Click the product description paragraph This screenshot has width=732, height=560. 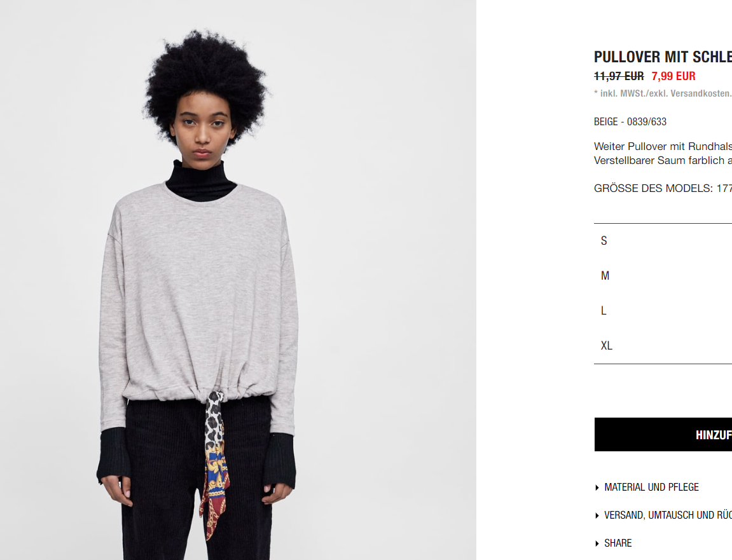point(663,154)
